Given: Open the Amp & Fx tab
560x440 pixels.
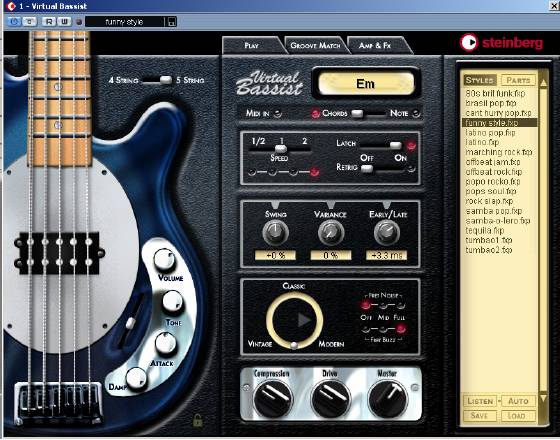Looking at the screenshot, I should point(375,45).
